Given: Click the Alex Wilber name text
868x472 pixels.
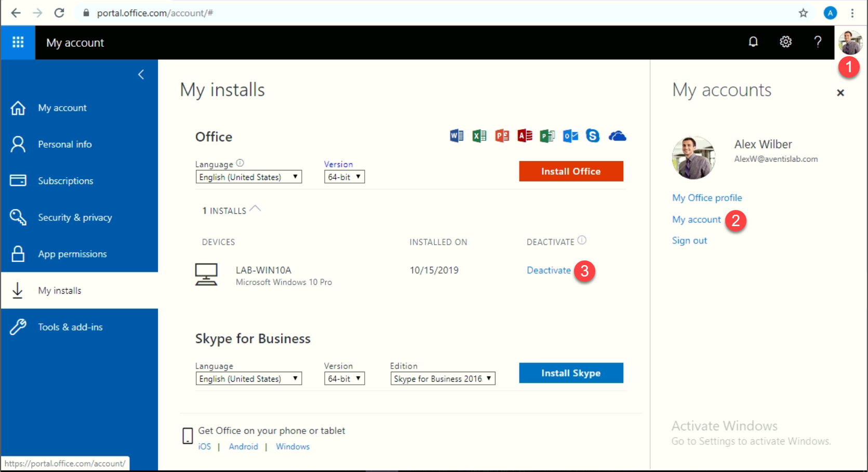Looking at the screenshot, I should [x=763, y=144].
